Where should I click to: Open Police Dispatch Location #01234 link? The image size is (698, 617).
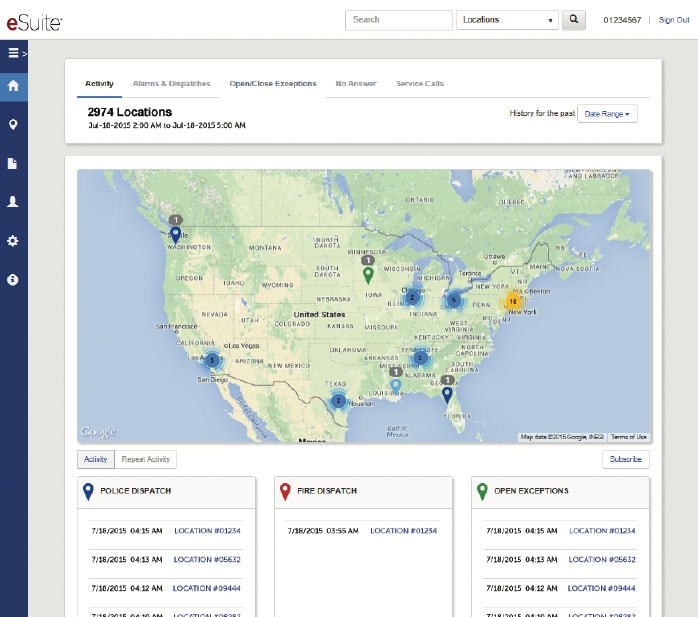(207, 531)
